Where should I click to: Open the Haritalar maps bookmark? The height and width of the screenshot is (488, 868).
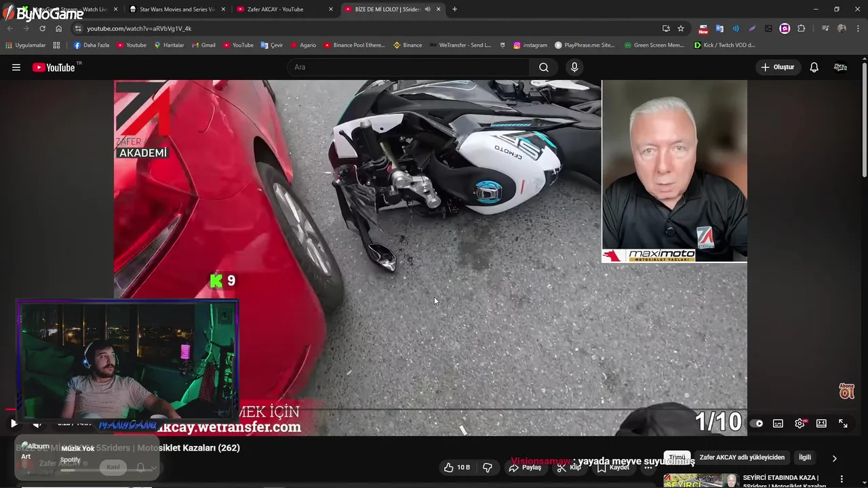coord(169,45)
